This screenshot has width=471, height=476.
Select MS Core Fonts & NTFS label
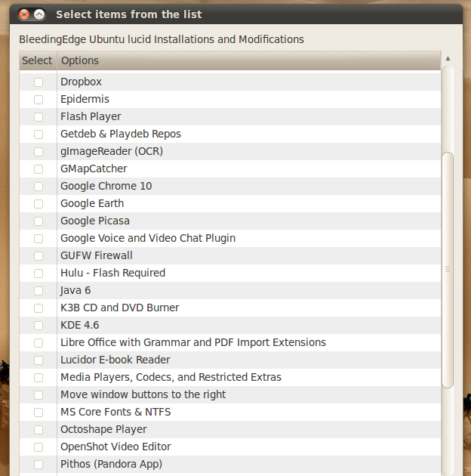[115, 412]
